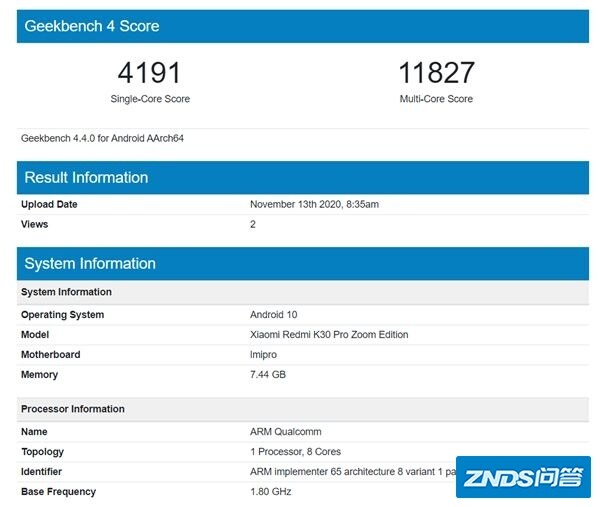
Task: Click the Multi-Core Score label
Action: tap(436, 99)
